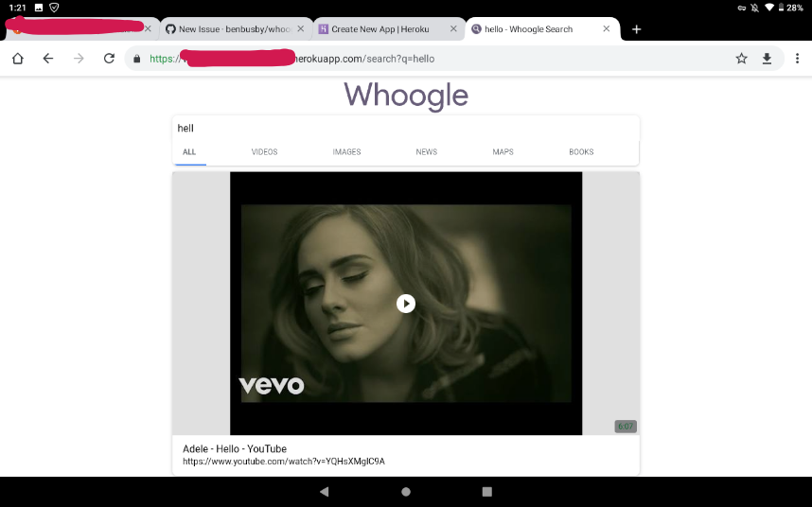Click the youtube.com watch URL text

coord(284,462)
